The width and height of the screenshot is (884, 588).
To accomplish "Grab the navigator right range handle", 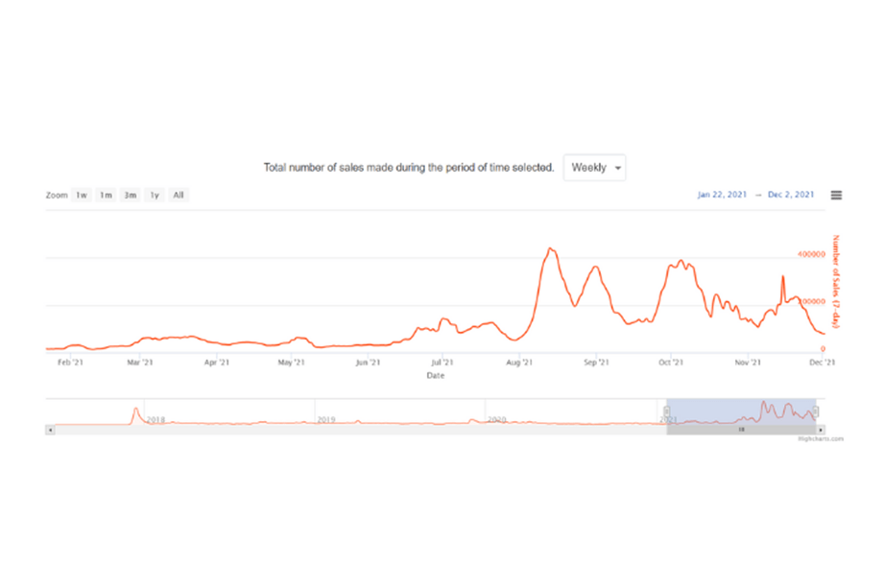I will [816, 412].
